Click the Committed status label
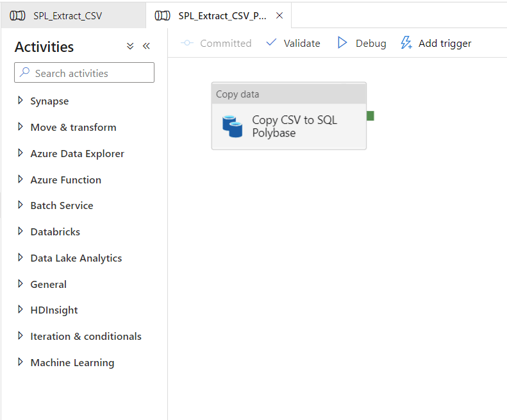Screen dimensions: 507x420 click(226, 43)
